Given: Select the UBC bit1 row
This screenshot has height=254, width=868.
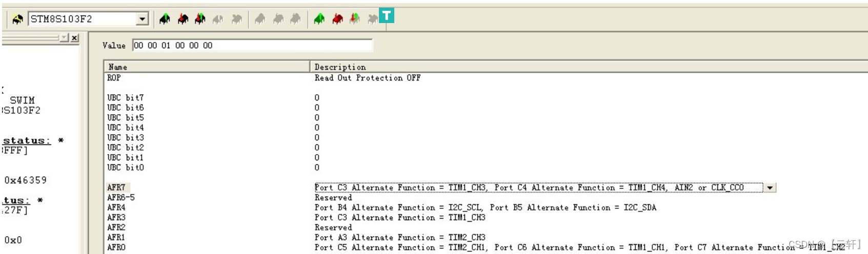Looking at the screenshot, I should click(126, 158).
